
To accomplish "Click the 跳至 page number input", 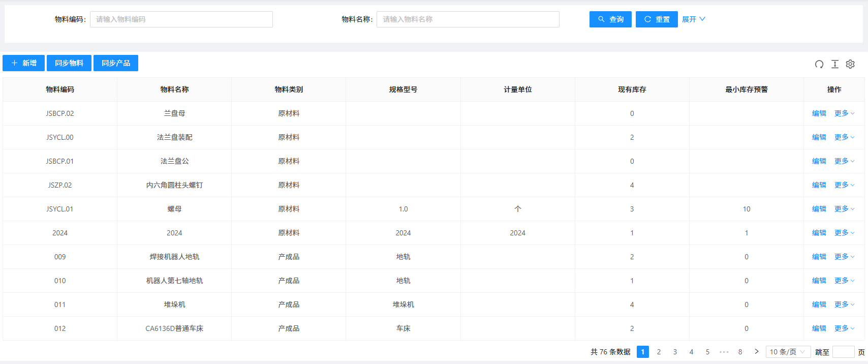I will pos(844,352).
